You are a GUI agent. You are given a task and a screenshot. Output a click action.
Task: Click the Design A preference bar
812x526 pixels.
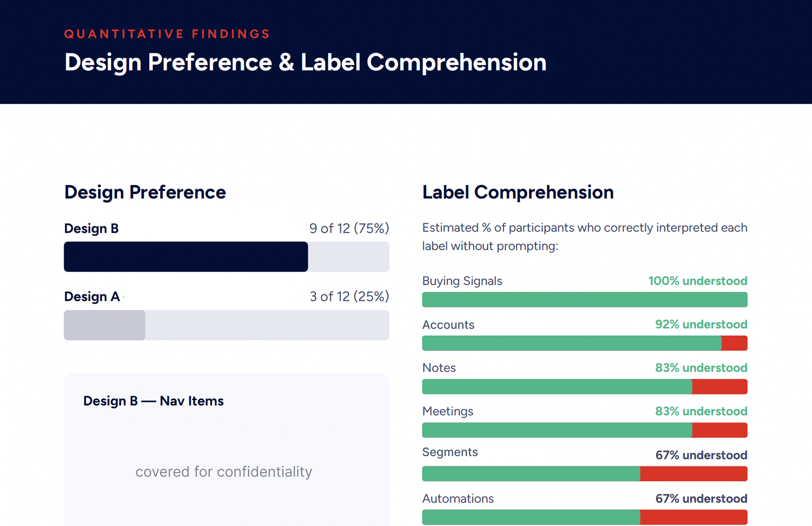pos(226,325)
